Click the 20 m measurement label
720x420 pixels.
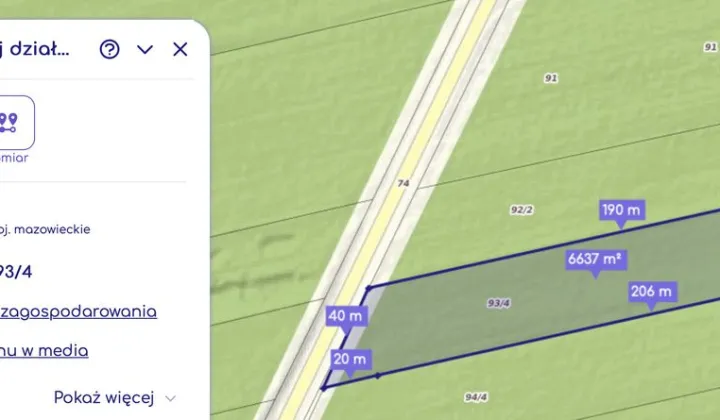(350, 359)
